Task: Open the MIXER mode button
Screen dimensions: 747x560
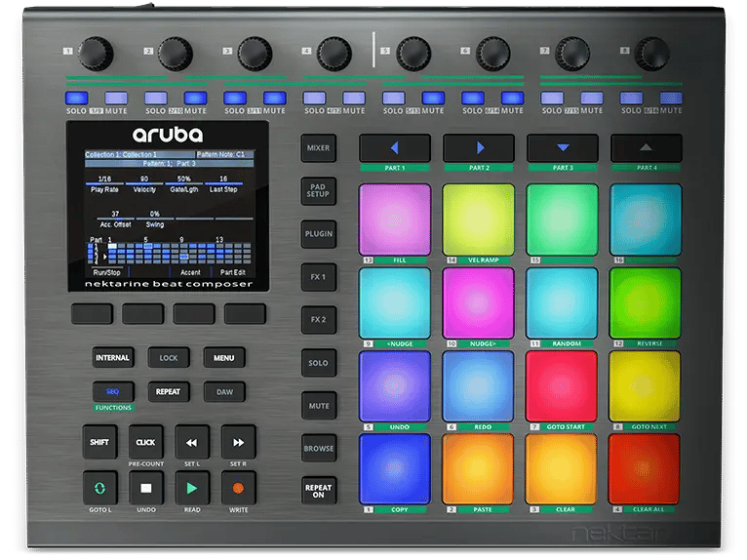Action: tap(318, 148)
